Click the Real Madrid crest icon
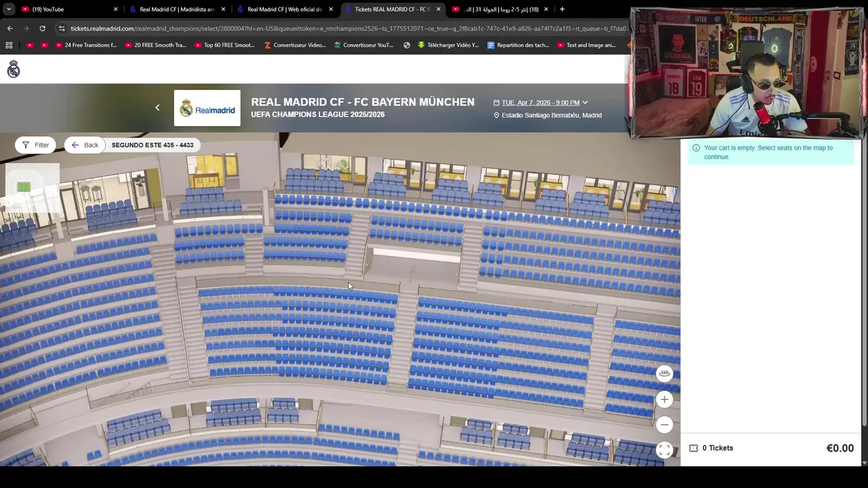868x488 pixels. point(14,69)
